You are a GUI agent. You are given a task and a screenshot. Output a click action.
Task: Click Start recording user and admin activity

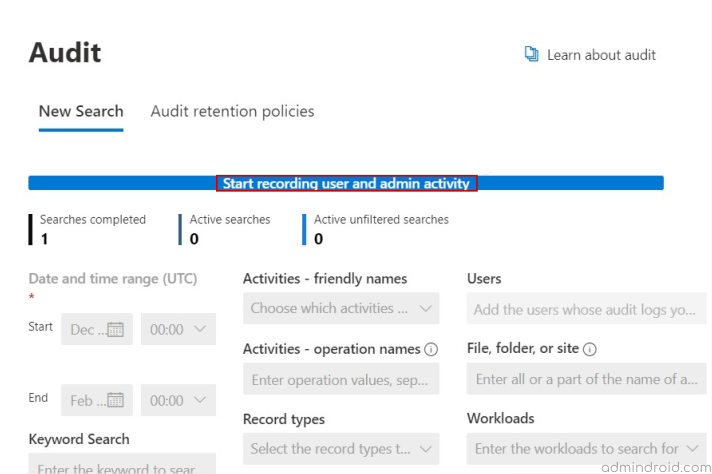click(x=346, y=183)
